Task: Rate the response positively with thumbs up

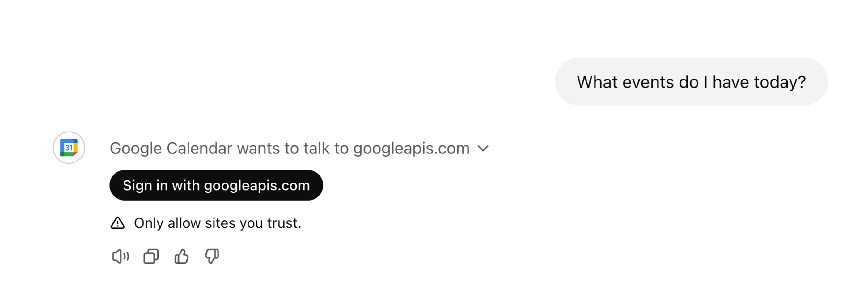Action: pos(181,256)
